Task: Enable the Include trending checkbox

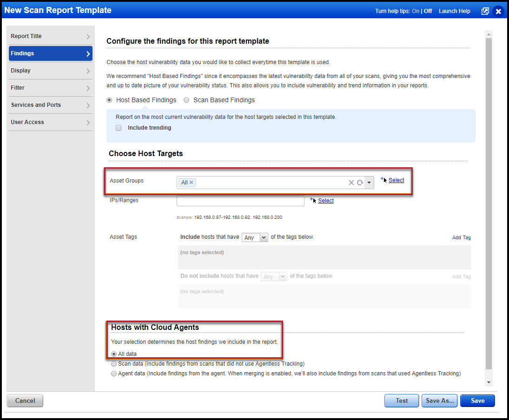Action: [119, 127]
